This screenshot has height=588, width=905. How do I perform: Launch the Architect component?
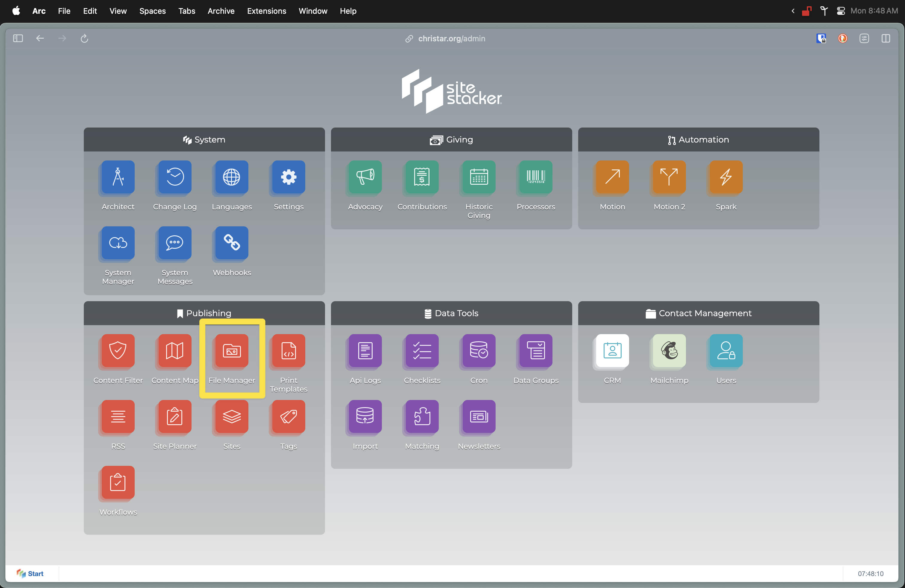coord(118,177)
